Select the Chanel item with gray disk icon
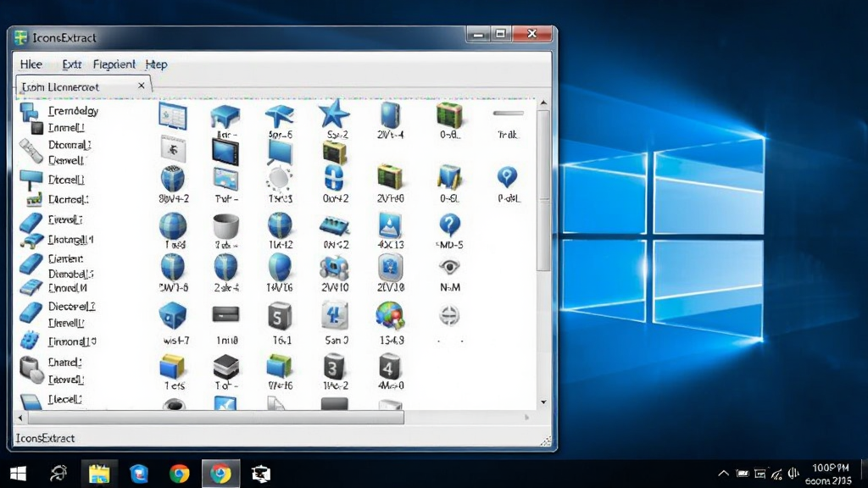 64,363
